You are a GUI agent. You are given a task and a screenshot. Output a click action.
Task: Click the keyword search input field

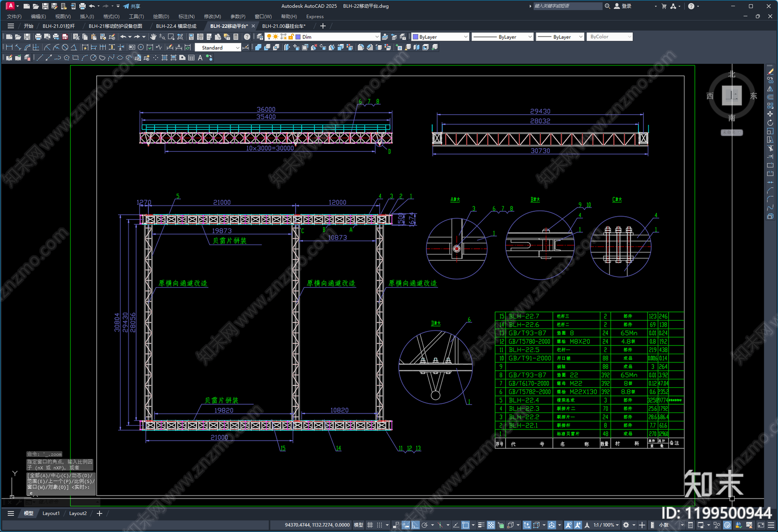point(567,6)
